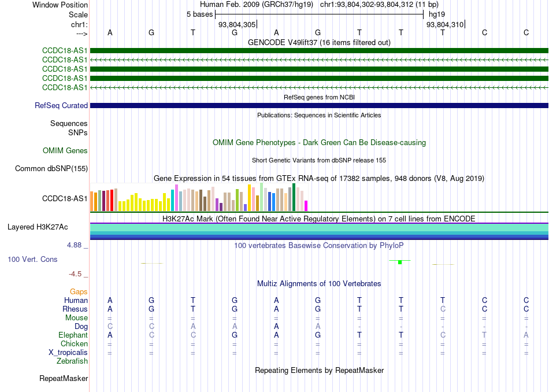The height and width of the screenshot is (392, 549).
Task: Click the first CCDC18-AS1 intron arrow line
Action: 319,60
